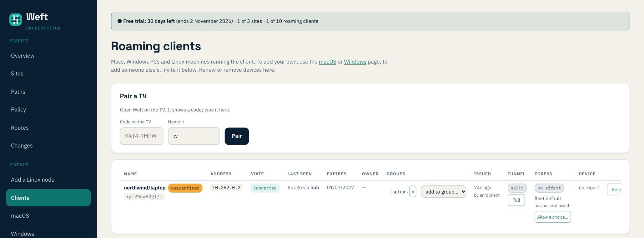
Task: Click the Name column header
Action: pos(130,174)
